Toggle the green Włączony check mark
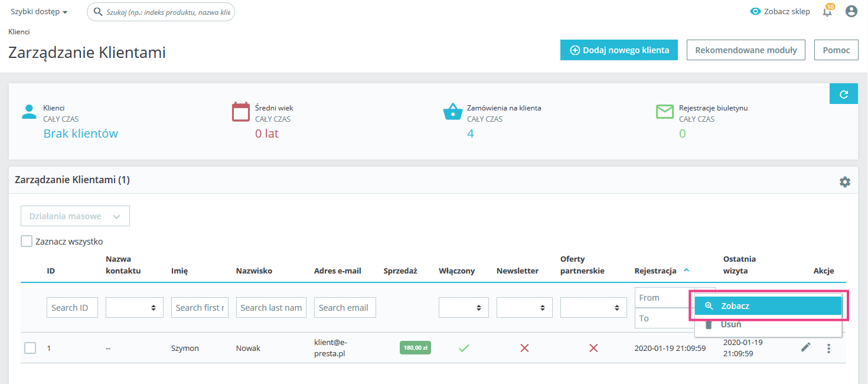The width and height of the screenshot is (868, 384). pyautogui.click(x=464, y=349)
